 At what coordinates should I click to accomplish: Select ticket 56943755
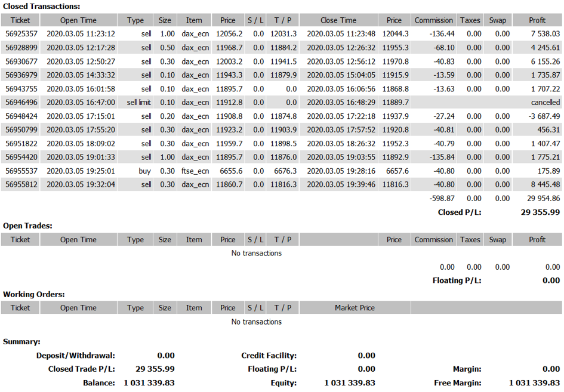[x=21, y=89]
